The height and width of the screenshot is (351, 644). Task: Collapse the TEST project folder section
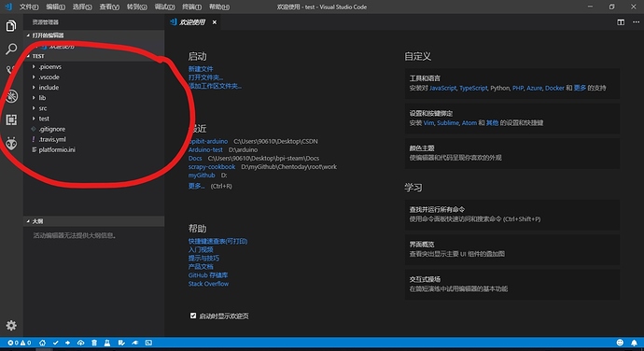[x=93, y=56]
